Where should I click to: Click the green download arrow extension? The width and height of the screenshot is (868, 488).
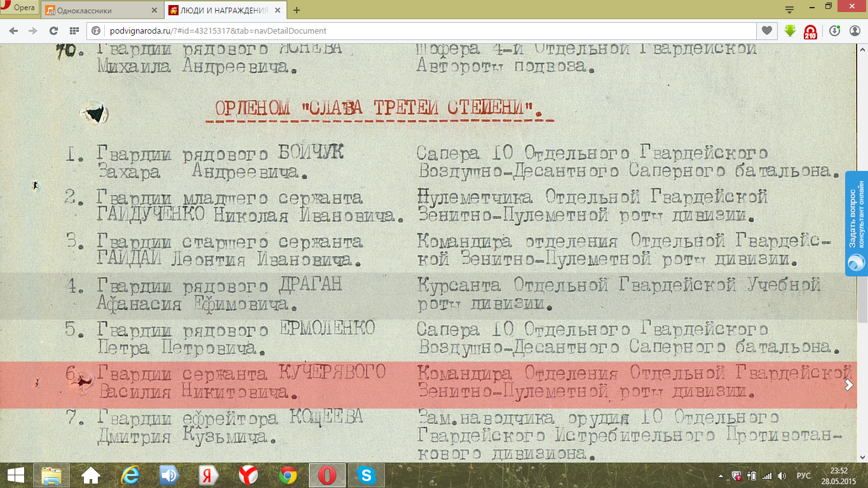pyautogui.click(x=790, y=30)
